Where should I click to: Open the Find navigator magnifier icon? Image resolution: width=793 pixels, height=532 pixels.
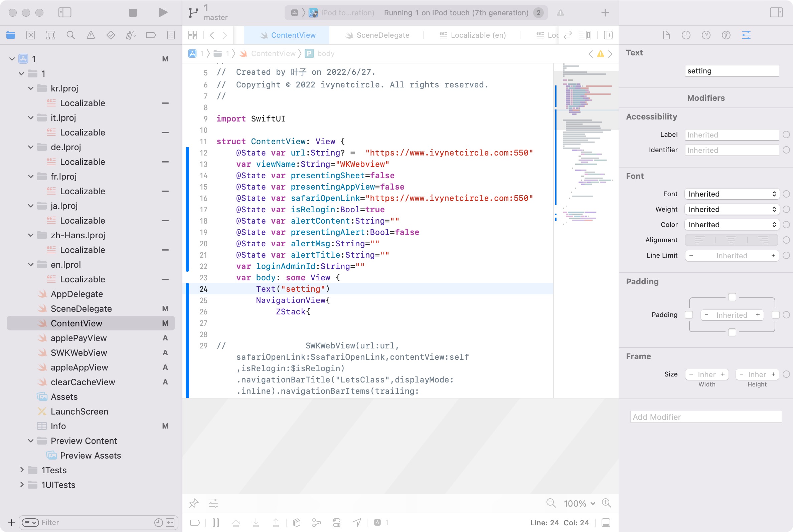tap(70, 35)
